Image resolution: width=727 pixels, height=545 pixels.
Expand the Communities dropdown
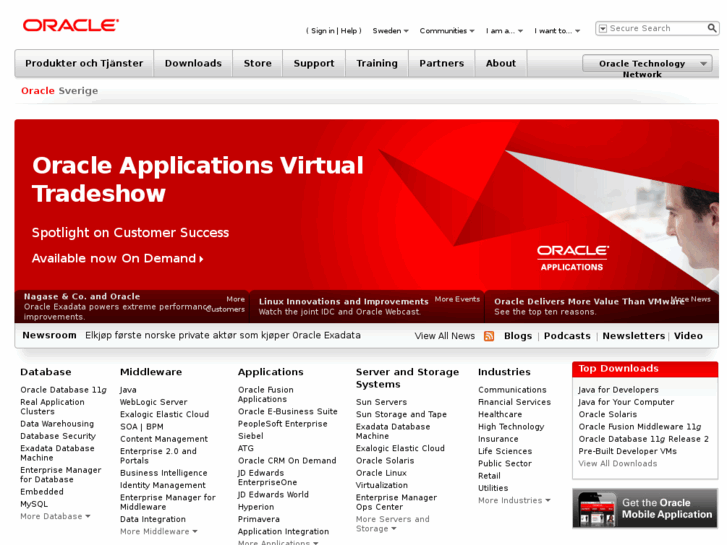(x=447, y=31)
